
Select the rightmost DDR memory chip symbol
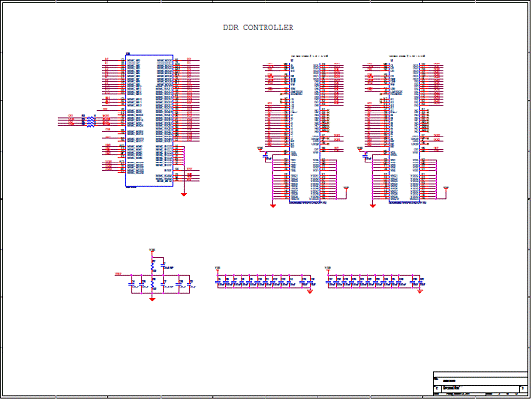[404, 133]
